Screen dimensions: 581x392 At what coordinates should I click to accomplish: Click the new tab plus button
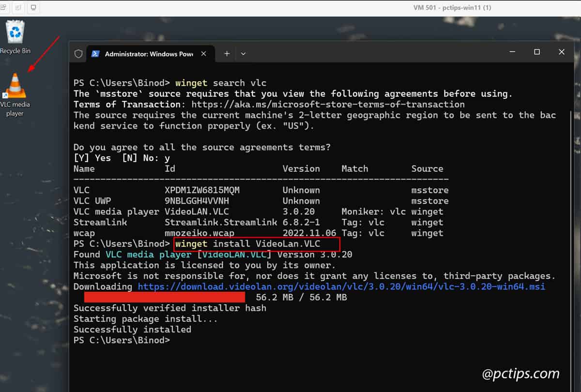point(227,54)
